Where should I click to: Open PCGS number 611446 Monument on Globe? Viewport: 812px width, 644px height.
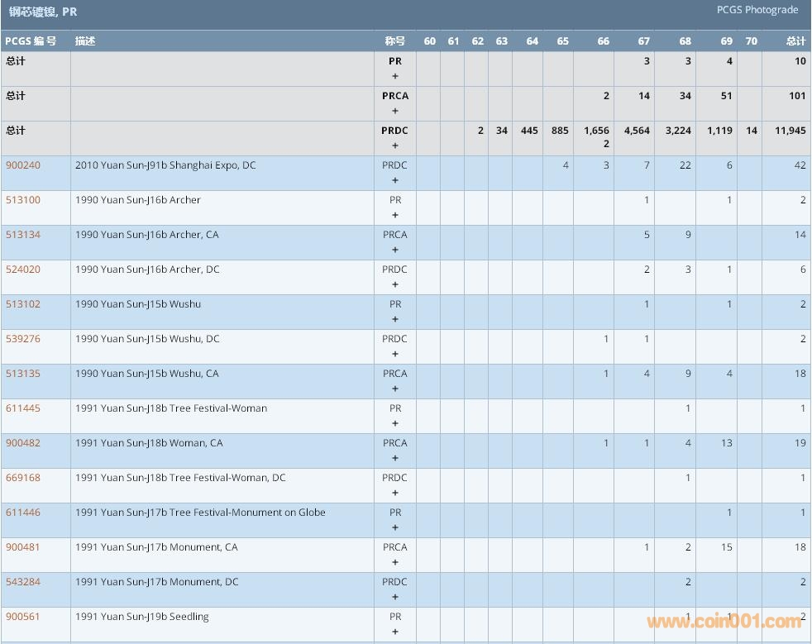click(x=22, y=513)
